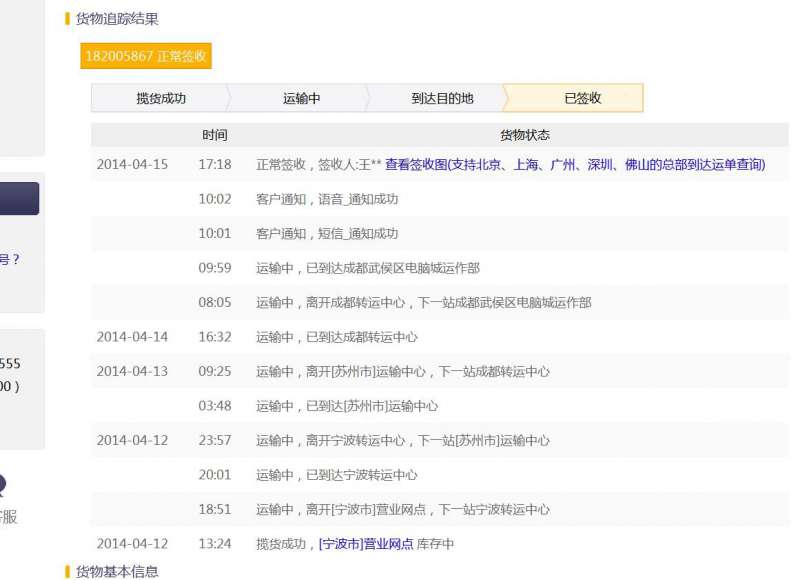Click the partial help link ending in 号？
The height and width of the screenshot is (580, 800).
pyautogui.click(x=9, y=260)
